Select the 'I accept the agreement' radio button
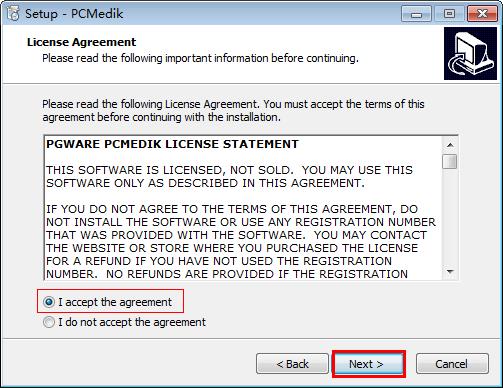Screen dimensions: 503x388 pos(49,302)
